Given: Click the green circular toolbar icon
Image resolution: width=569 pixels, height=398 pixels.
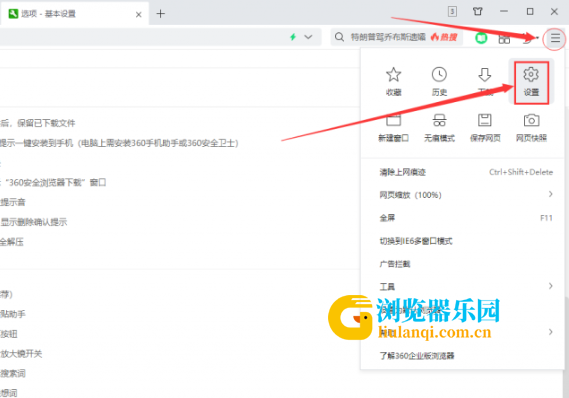Looking at the screenshot, I should coord(481,38).
